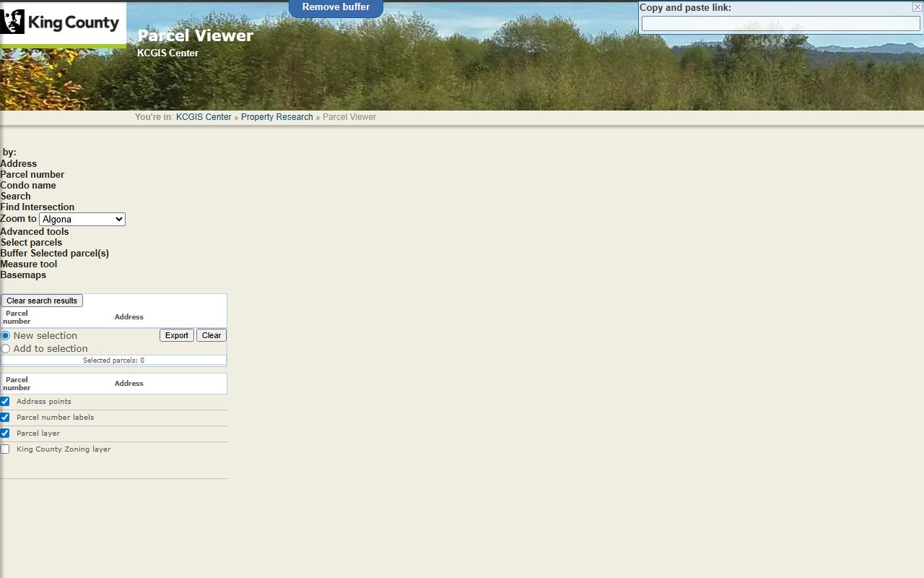Open Advanced tools
The height and width of the screenshot is (578, 924).
click(35, 232)
